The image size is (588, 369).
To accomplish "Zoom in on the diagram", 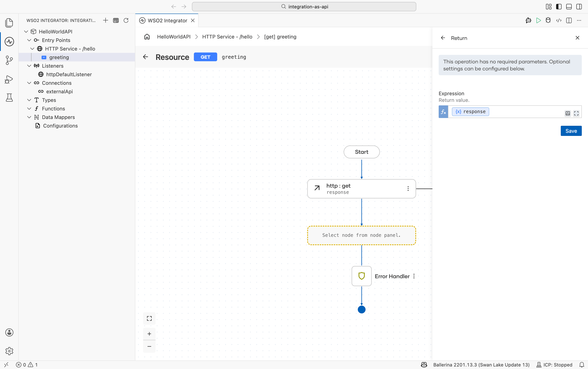I will point(149,334).
